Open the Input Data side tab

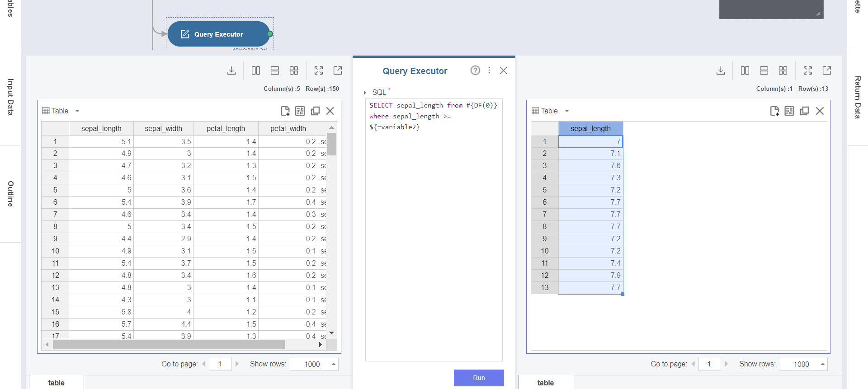(x=10, y=97)
